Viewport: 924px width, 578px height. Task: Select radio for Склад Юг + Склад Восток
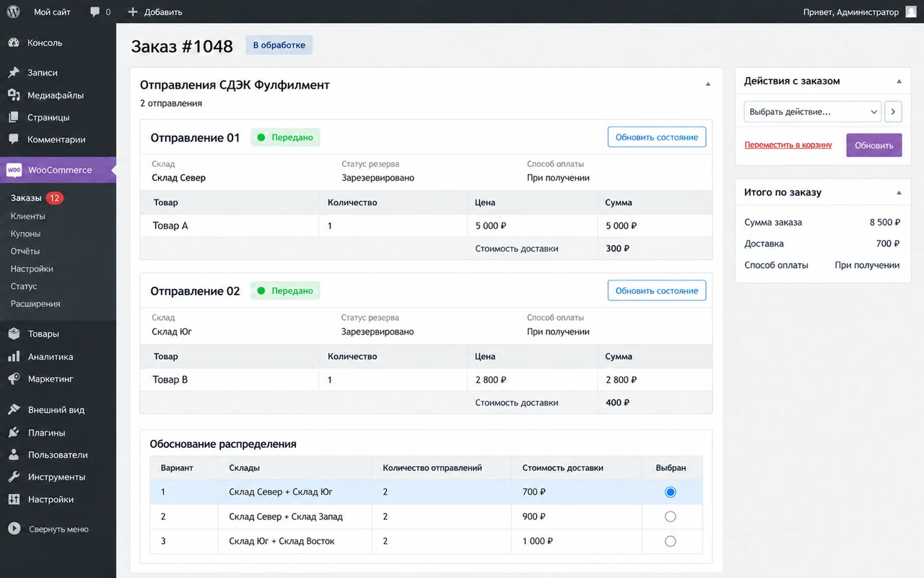[670, 541]
